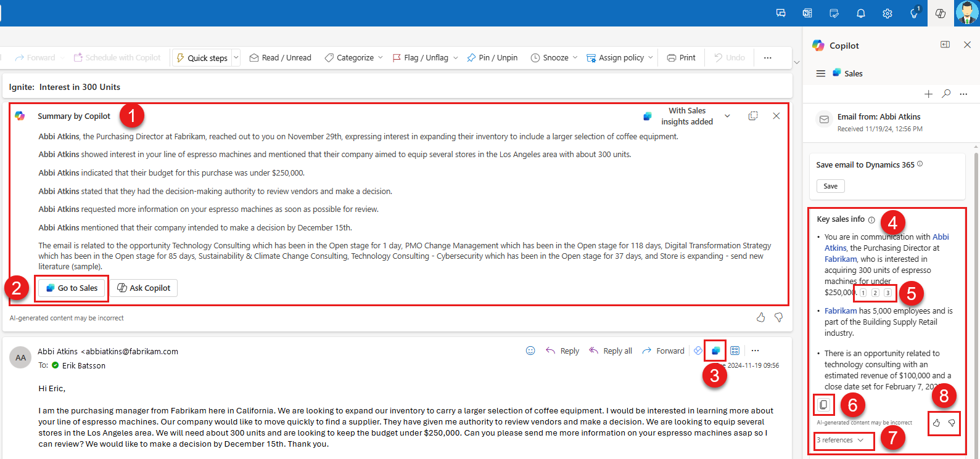Click Quick steps button
This screenshot has height=459, width=980.
click(x=202, y=57)
